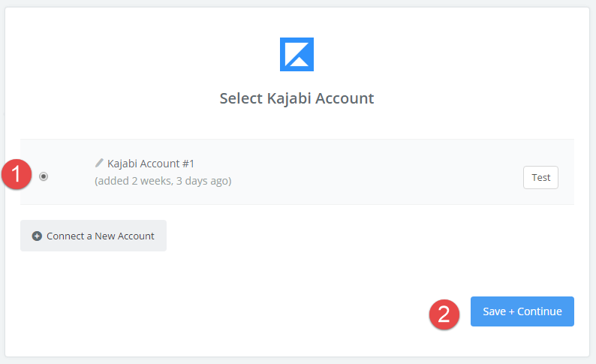Add another Kajabi account using the gray button

tap(93, 236)
